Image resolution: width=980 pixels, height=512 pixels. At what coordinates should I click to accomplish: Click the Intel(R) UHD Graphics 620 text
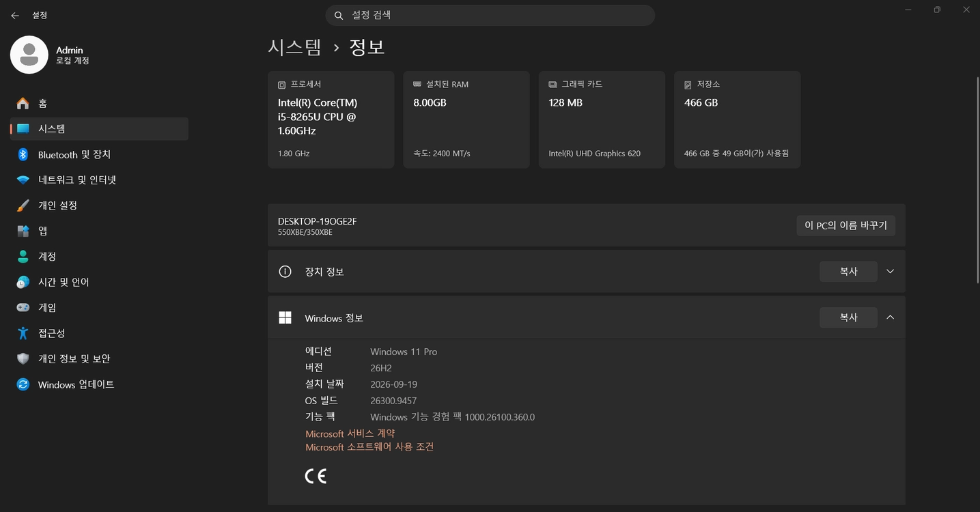pyautogui.click(x=595, y=154)
